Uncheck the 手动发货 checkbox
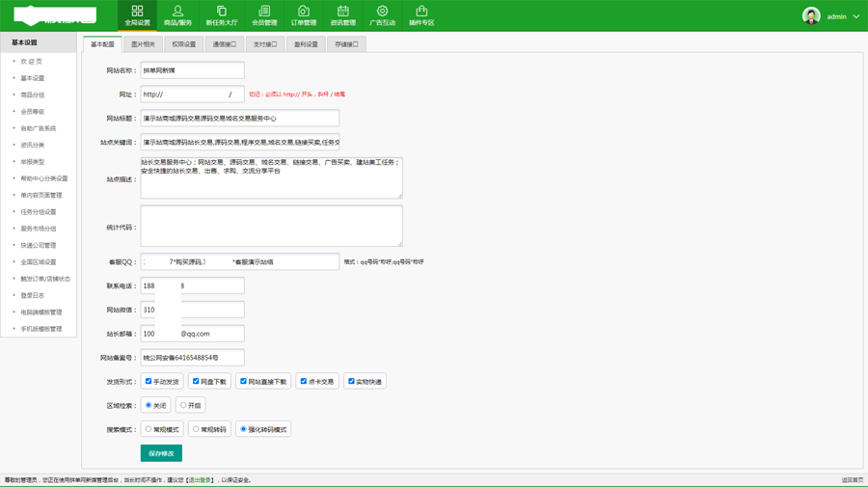The width and height of the screenshot is (868, 487). pyautogui.click(x=149, y=381)
